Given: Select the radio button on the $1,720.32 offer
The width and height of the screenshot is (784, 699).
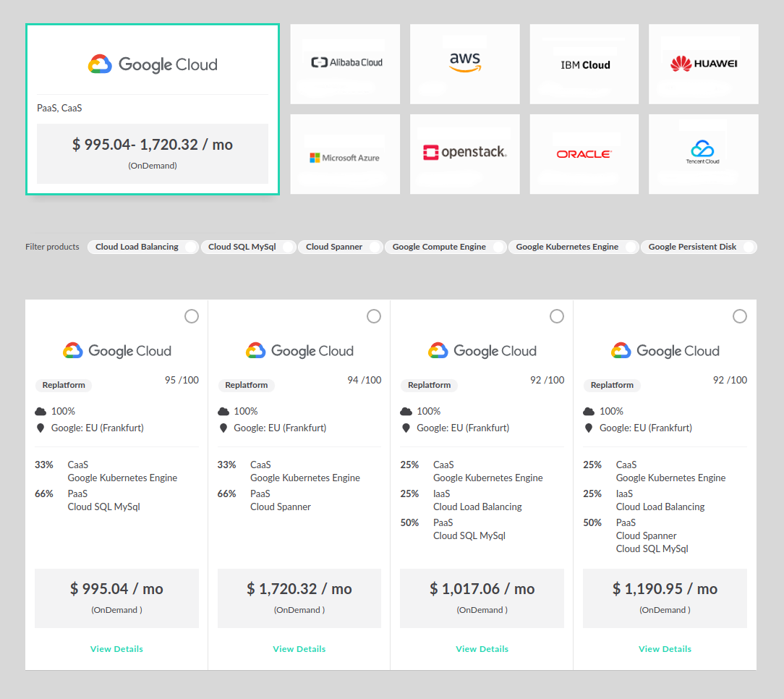Looking at the screenshot, I should coord(374,316).
